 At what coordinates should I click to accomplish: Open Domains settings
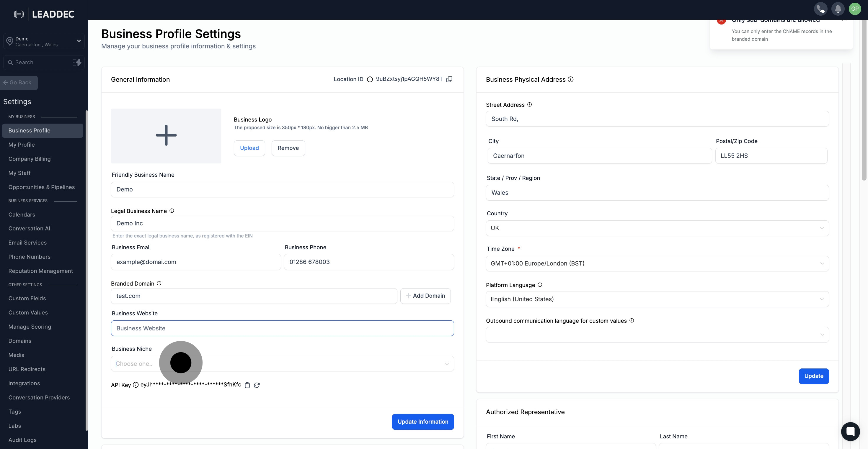(19, 341)
